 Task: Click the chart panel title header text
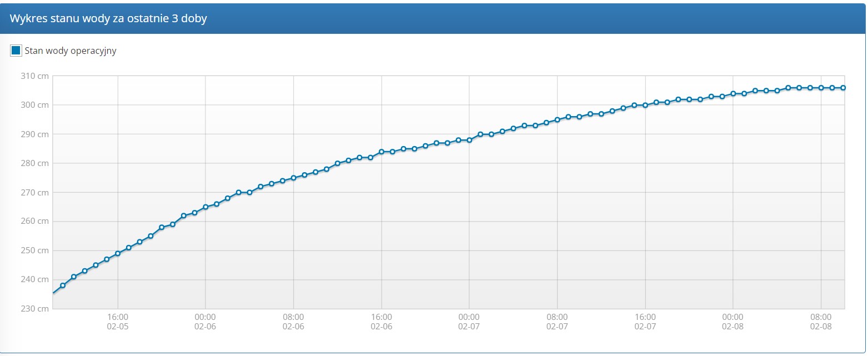pyautogui.click(x=108, y=18)
